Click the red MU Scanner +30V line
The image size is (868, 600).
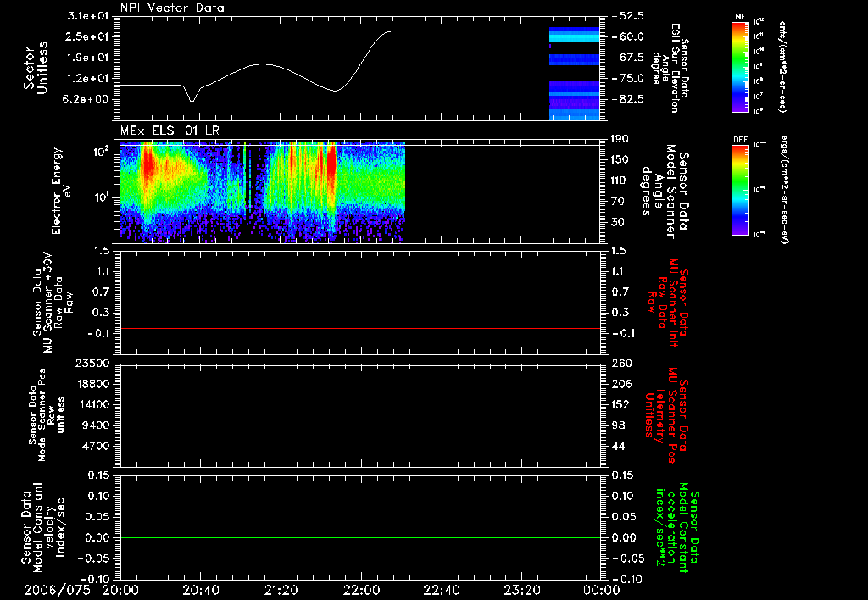click(x=359, y=328)
